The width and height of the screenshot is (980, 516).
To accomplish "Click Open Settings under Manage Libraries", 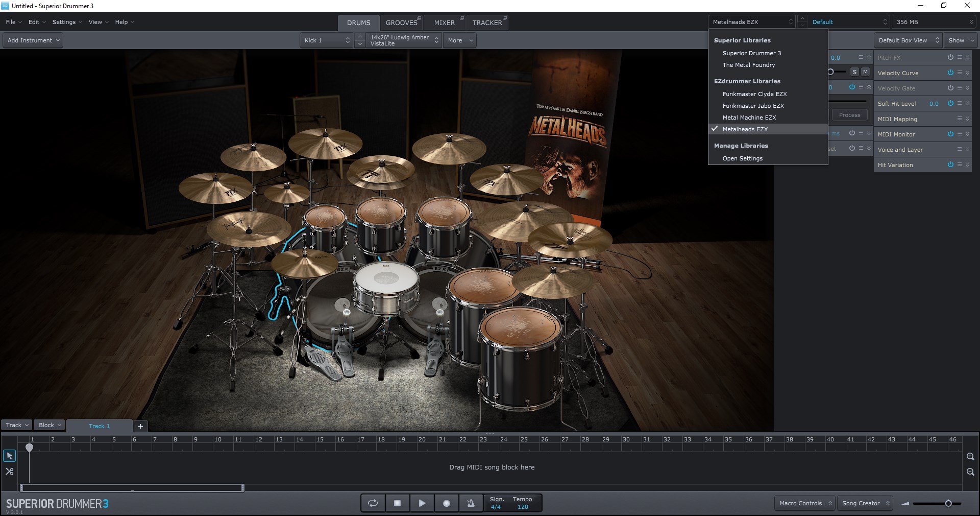I will (x=742, y=158).
